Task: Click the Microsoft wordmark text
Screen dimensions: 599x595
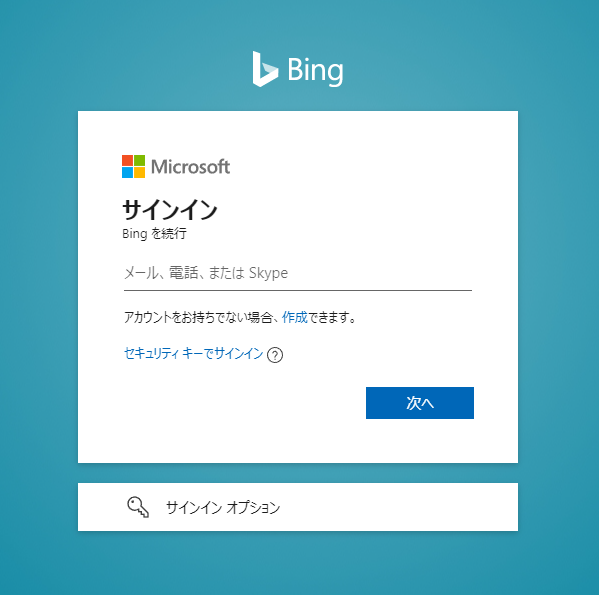Action: point(190,167)
